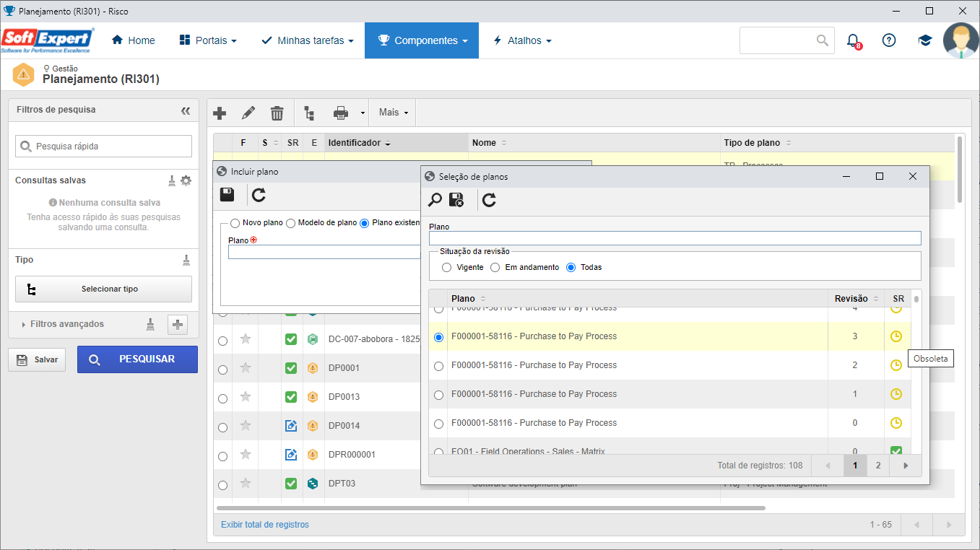Open notifications bell icon
This screenshot has width=980, height=550.
(x=853, y=40)
